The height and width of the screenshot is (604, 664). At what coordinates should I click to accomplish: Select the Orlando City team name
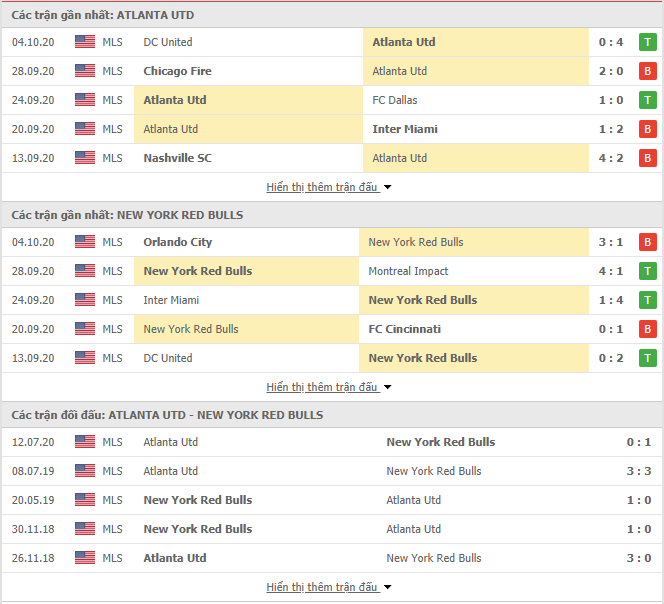(177, 242)
